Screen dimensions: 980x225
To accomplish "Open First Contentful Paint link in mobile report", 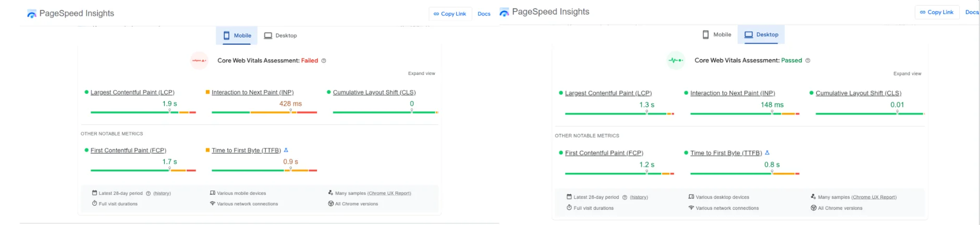I will (128, 150).
